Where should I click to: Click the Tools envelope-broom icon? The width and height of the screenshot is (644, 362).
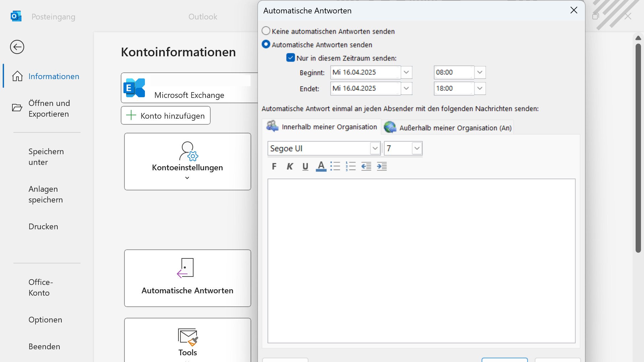(188, 337)
